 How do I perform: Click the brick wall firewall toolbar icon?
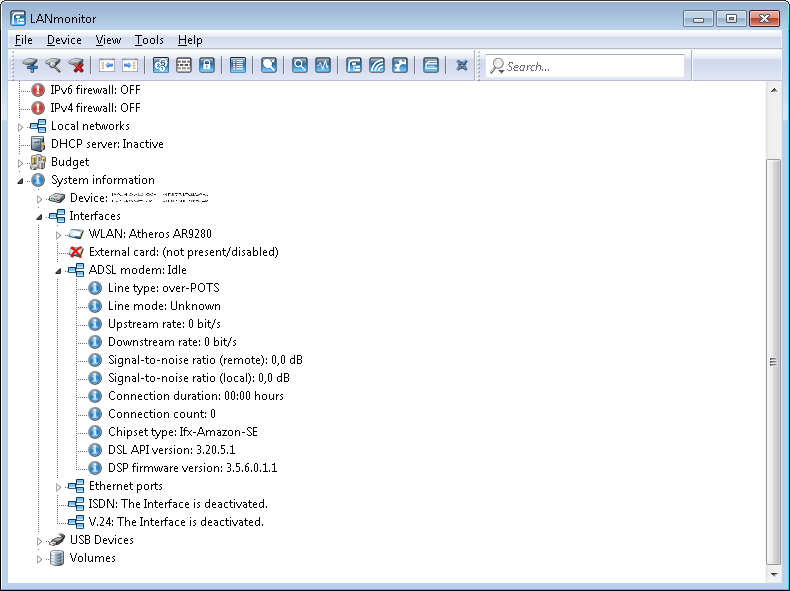click(184, 66)
